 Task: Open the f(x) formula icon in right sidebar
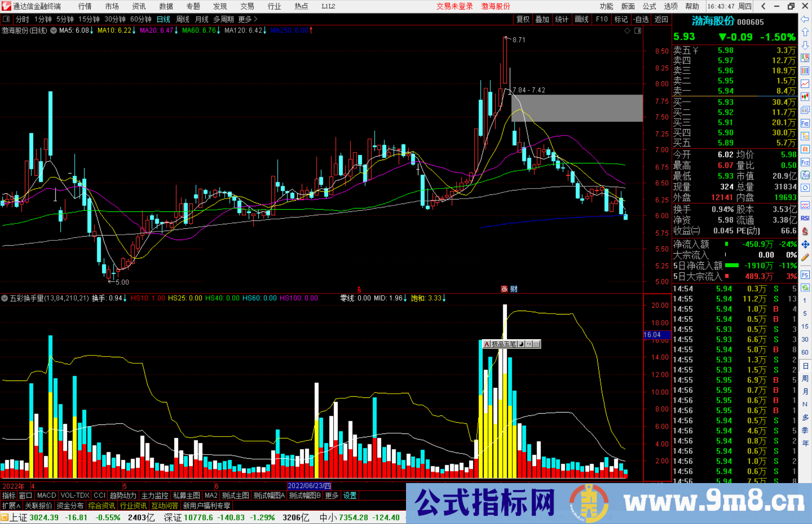pos(805,175)
